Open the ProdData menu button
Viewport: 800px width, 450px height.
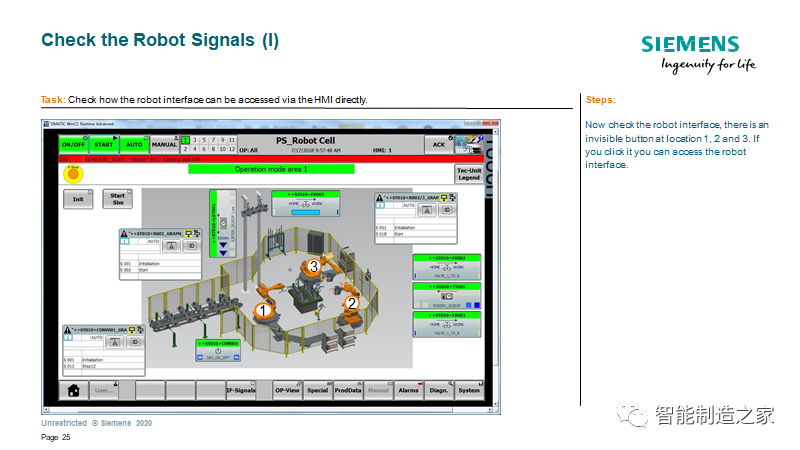pos(348,390)
